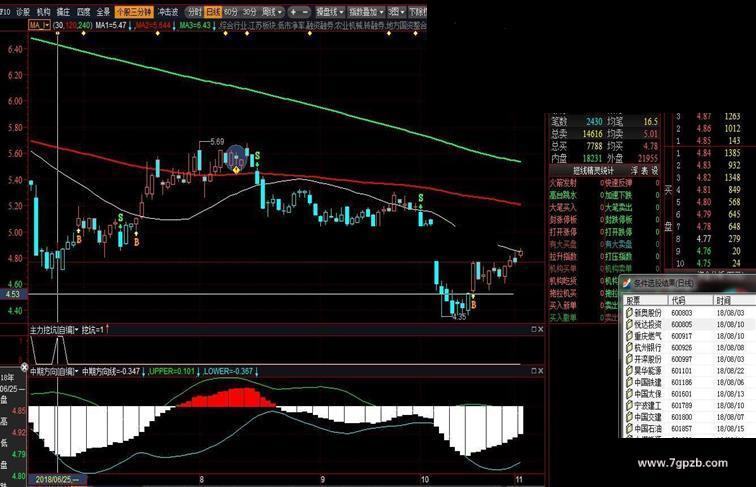Close the 中期方向 indicator panel

[540, 371]
